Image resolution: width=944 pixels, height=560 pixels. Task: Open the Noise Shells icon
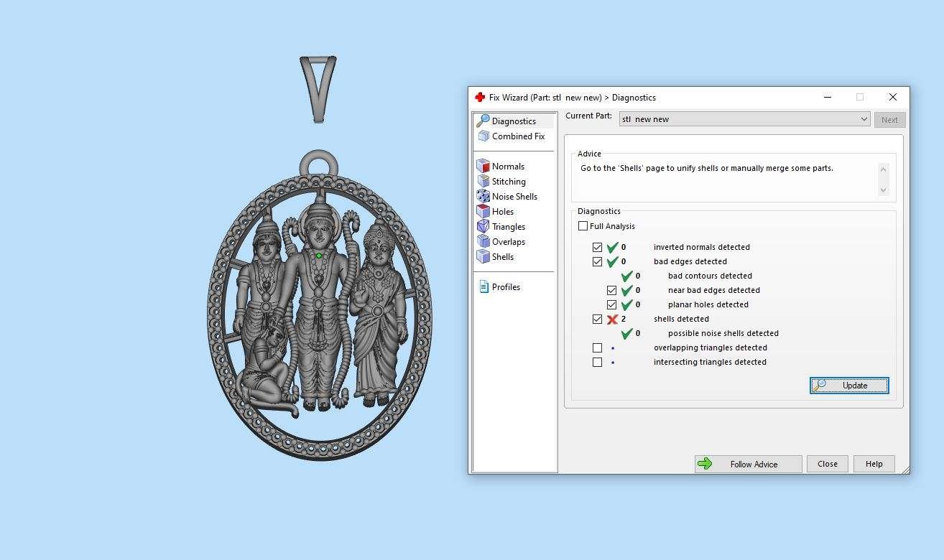483,197
